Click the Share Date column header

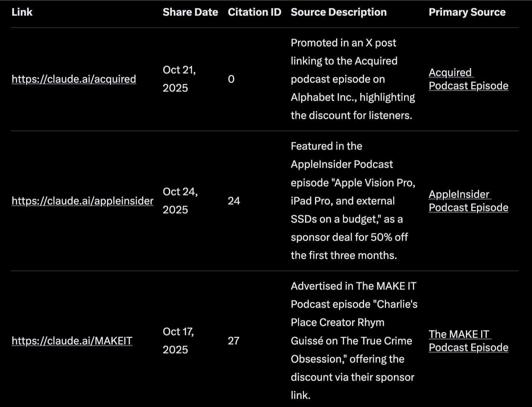190,12
